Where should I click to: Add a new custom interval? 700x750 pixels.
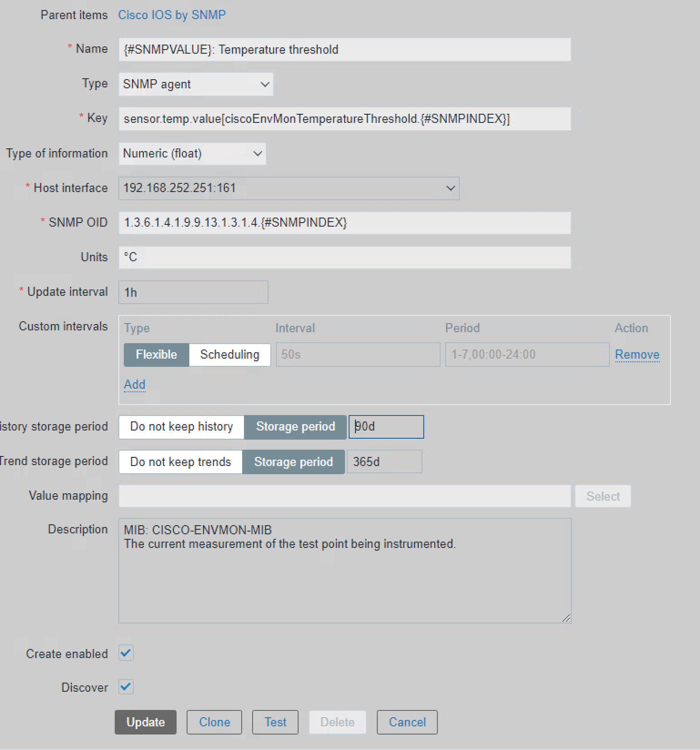coord(134,385)
